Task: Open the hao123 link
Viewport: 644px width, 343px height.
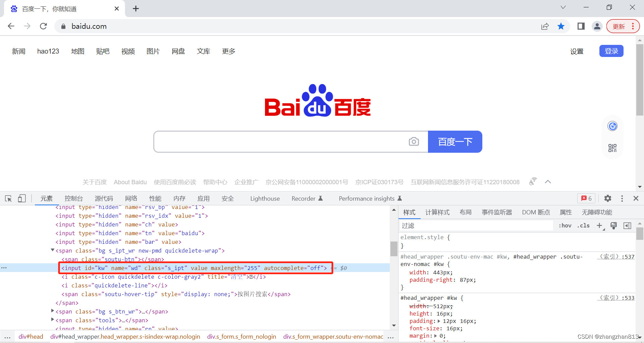Action: pyautogui.click(x=48, y=51)
